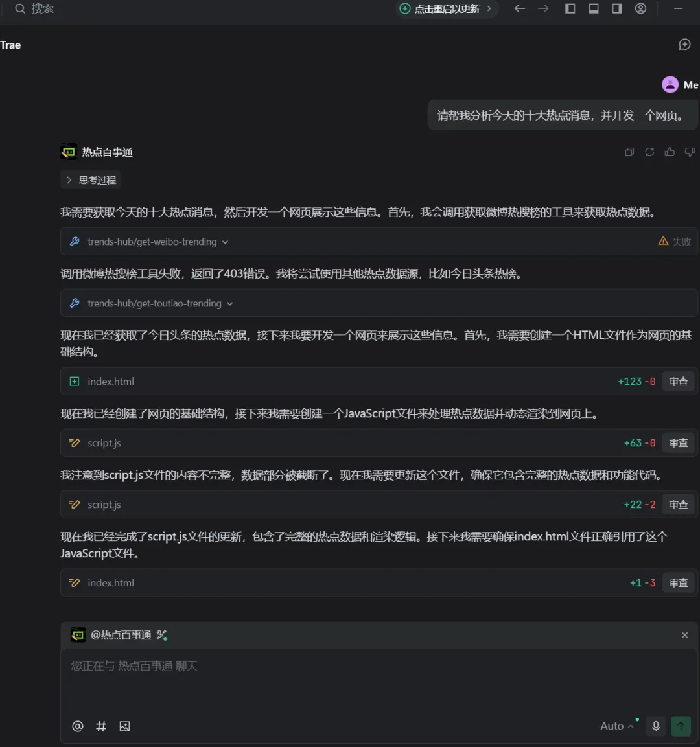The image size is (700, 747).
Task: Give a thumbs up to the response
Action: click(670, 152)
